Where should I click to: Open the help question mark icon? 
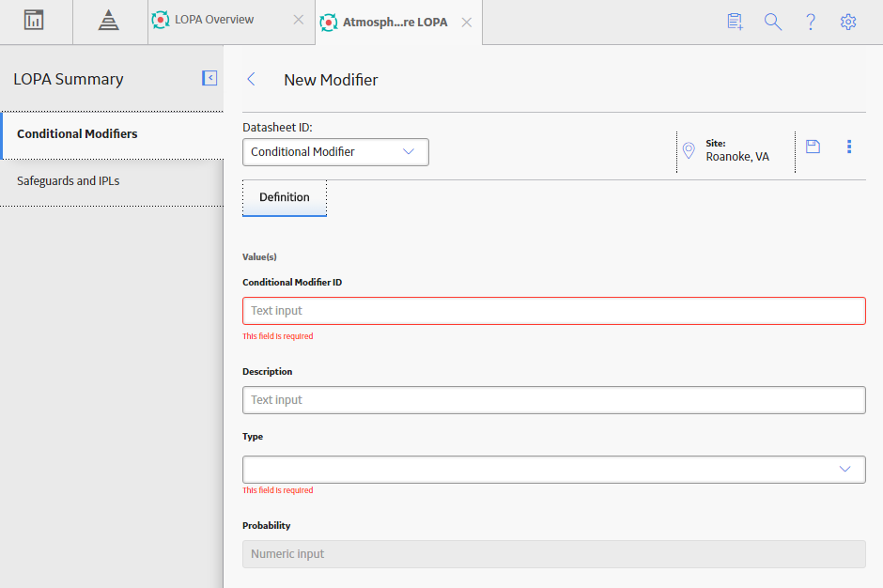pyautogui.click(x=811, y=22)
